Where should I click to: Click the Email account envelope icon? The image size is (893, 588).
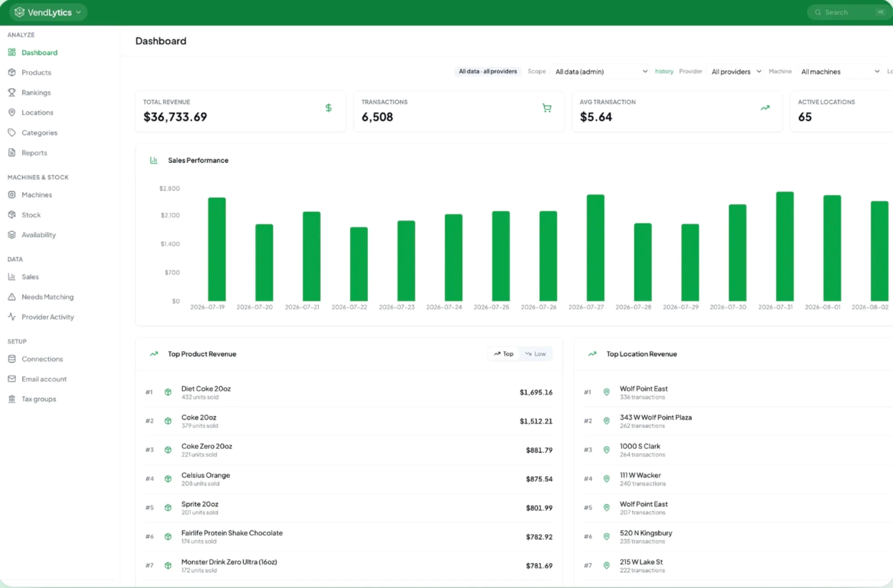(12, 379)
